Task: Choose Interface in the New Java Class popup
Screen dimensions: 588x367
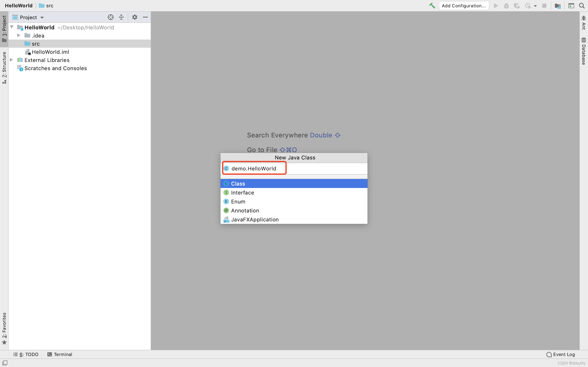Action: click(x=243, y=192)
